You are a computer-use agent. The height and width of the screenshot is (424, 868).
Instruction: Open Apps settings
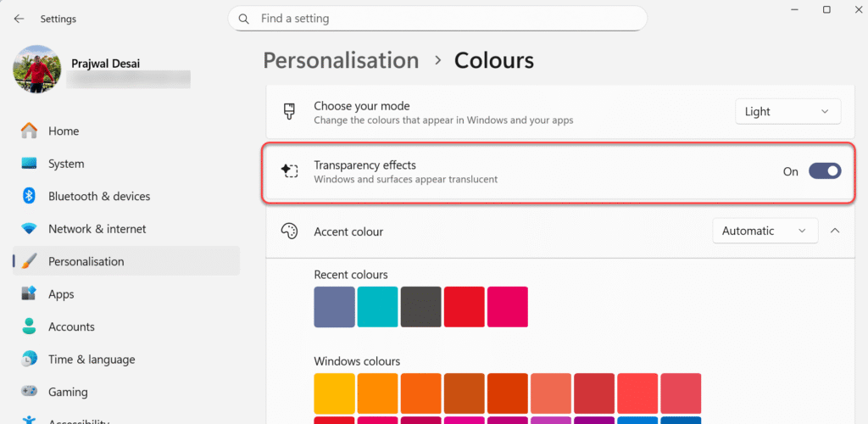(126, 294)
